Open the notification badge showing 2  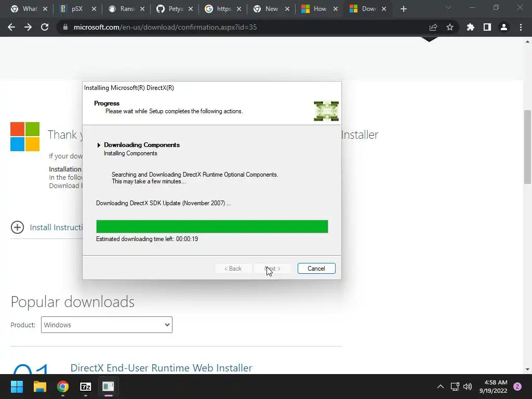pos(517,387)
